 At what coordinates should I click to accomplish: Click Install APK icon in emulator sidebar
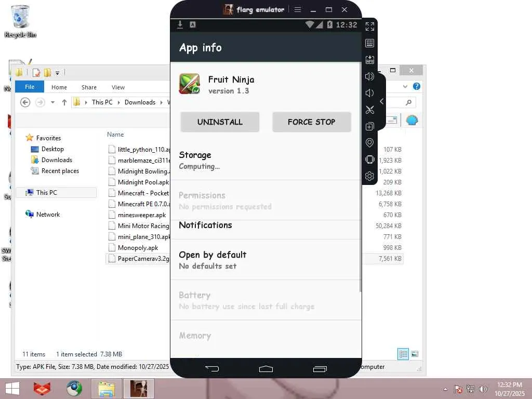coord(369,60)
